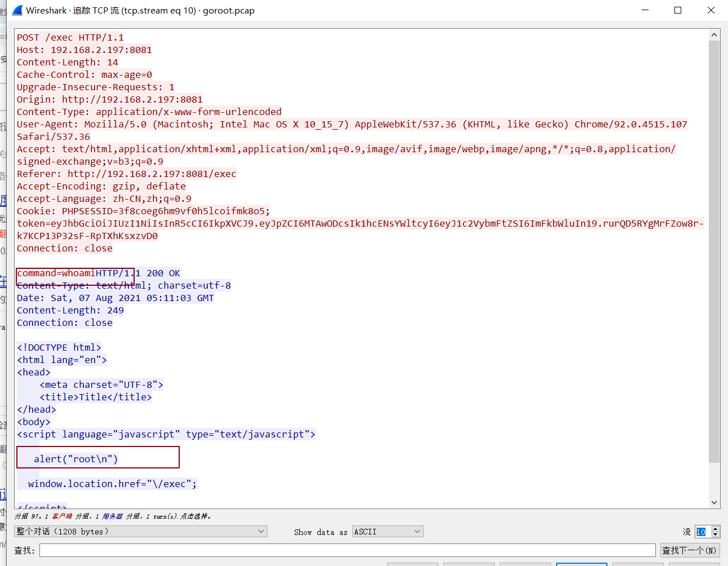Click the '<html lang="en">' line
The width and height of the screenshot is (728, 566).
point(62,360)
